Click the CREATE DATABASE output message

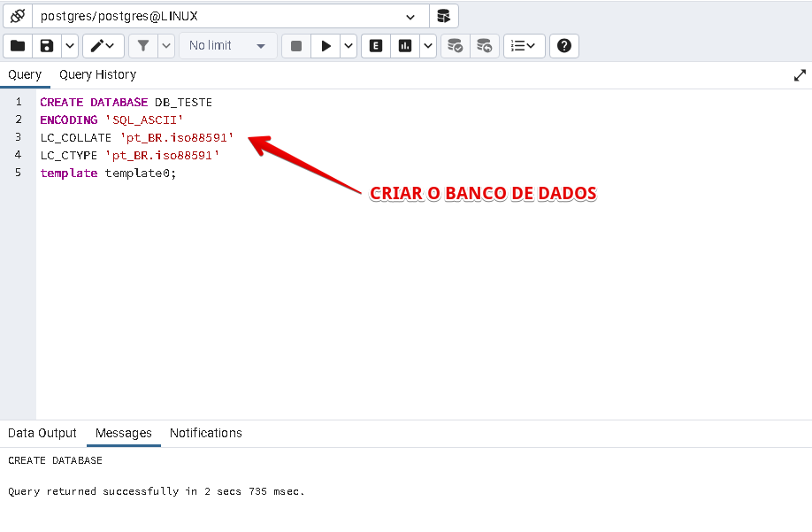[55, 460]
